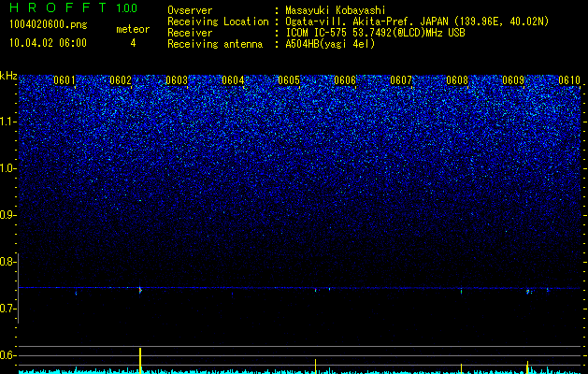The width and height of the screenshot is (588, 374).
Task: Click the 0610 time marker
Action: 569,80
